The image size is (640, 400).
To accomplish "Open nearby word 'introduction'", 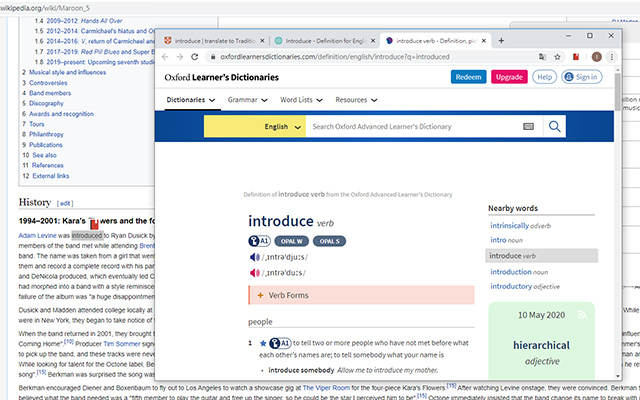I will coord(511,271).
